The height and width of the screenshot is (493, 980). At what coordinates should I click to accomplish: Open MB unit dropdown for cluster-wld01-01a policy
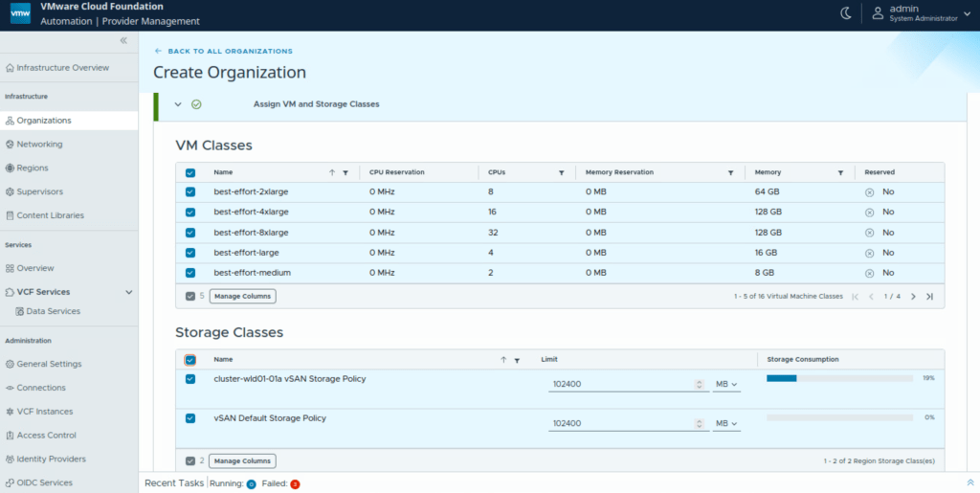(x=727, y=385)
